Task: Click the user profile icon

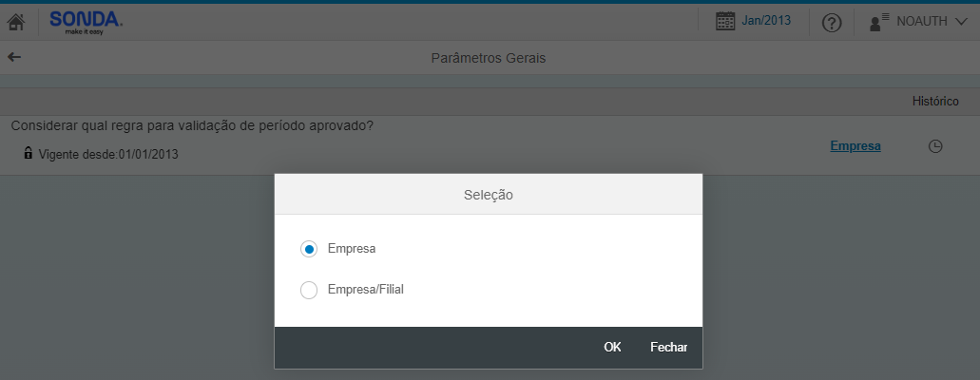Action: 879,23
